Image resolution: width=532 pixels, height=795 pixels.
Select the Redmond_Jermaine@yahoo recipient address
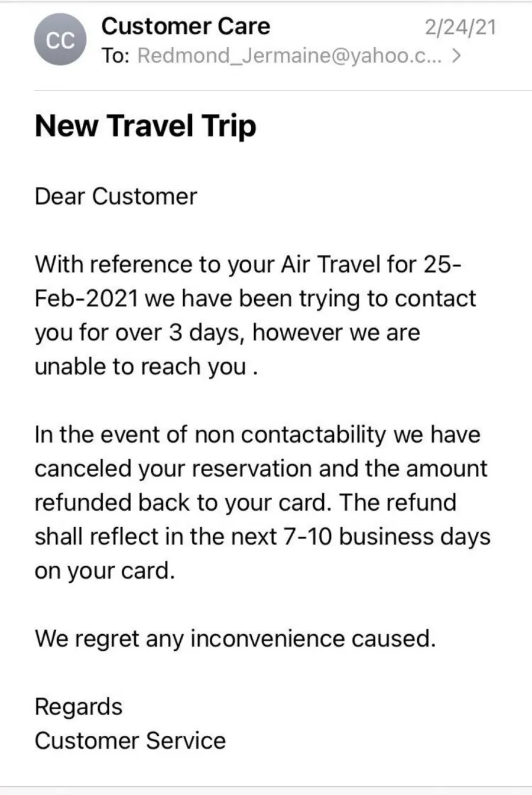tap(290, 56)
